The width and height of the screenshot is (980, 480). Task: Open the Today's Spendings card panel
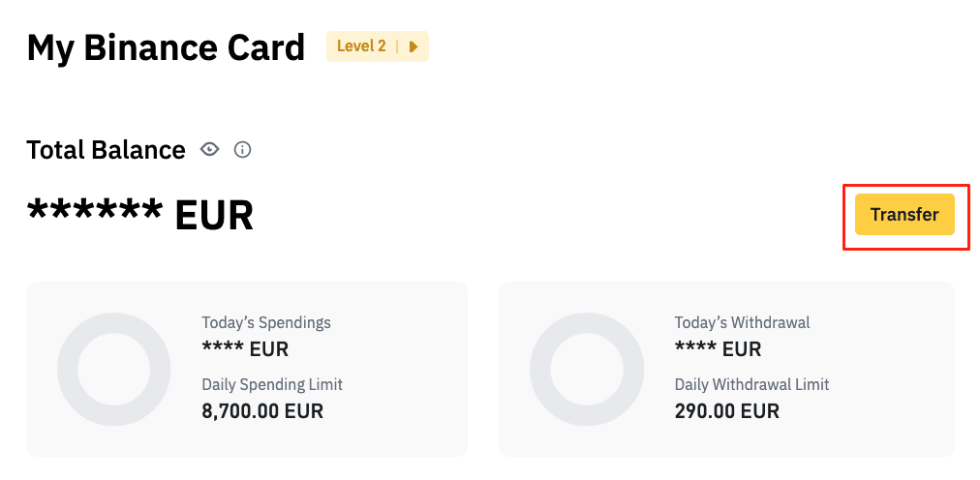[x=247, y=369]
